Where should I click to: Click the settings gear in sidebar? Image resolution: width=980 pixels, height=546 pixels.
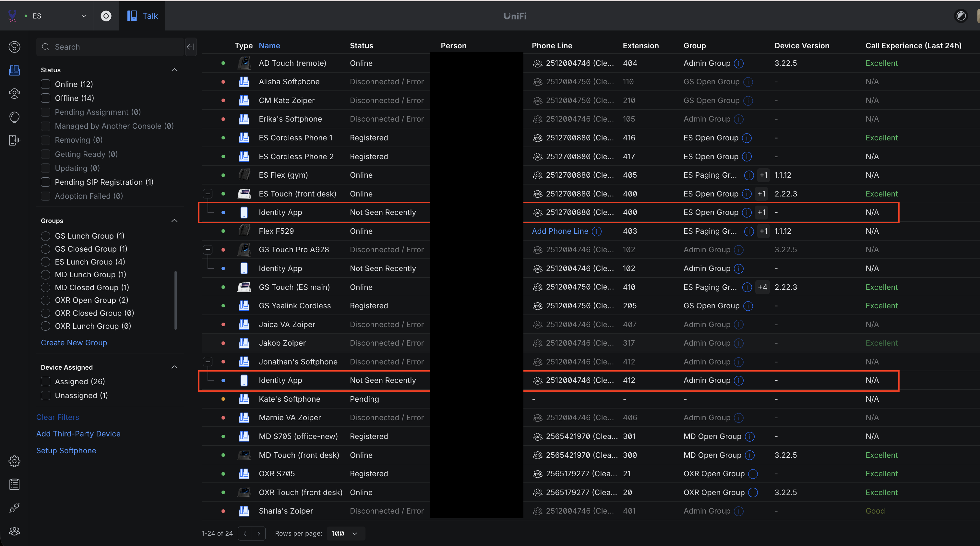tap(15, 461)
